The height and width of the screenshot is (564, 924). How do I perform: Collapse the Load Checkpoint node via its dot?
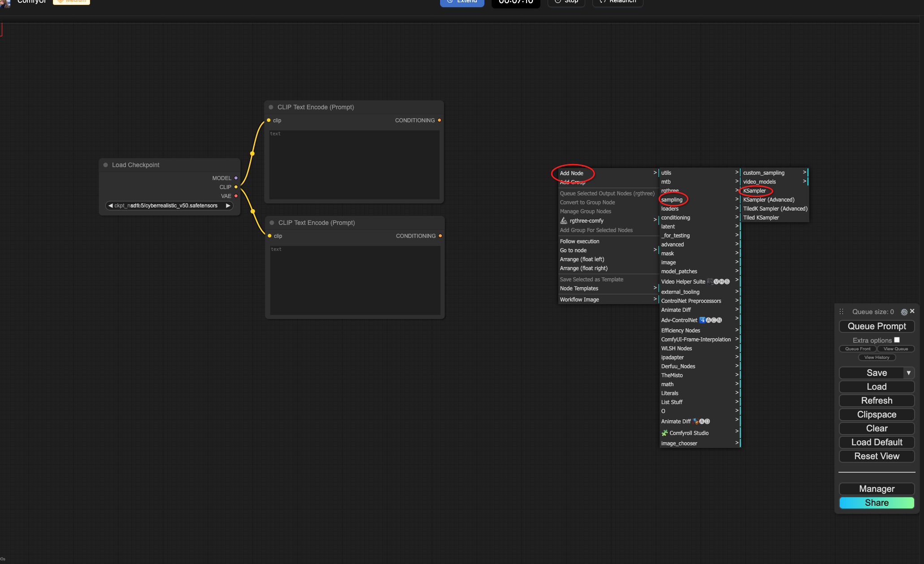(x=106, y=165)
